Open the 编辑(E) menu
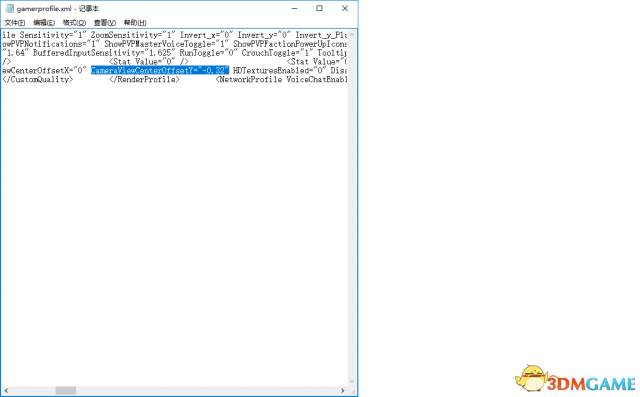Viewport: 640px width, 397px height. pyautogui.click(x=44, y=22)
